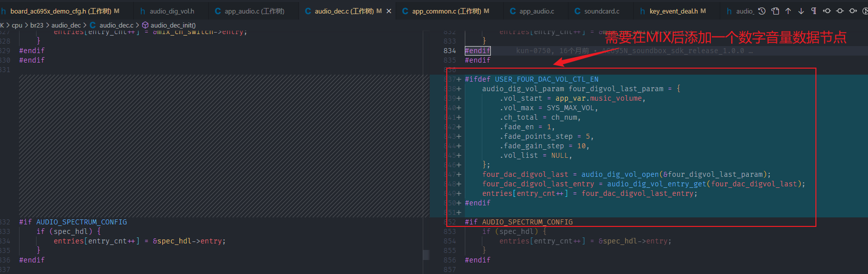868x274 pixels.
Task: Click AUDIO_SPECTRUM_CONFIG in right pane
Action: coord(527,222)
